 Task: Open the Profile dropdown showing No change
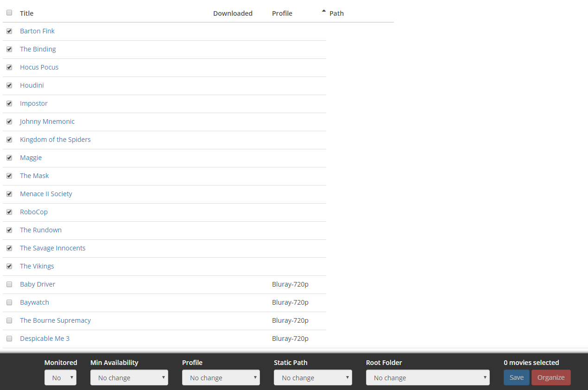click(x=221, y=377)
